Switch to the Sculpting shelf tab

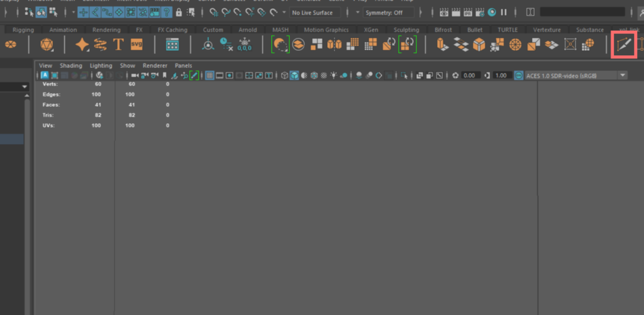click(x=406, y=30)
